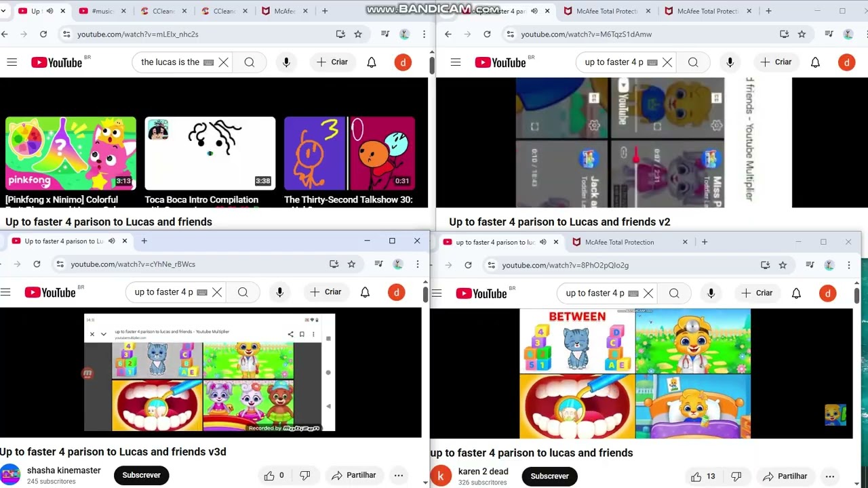Open the shasha kinemaster channel name link
Screen dimensions: 868x488
64,470
